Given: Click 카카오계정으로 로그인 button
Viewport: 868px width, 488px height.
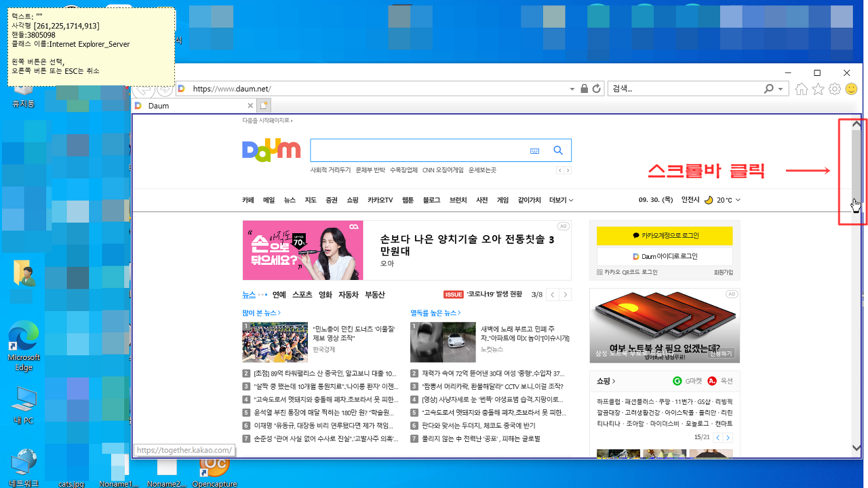Looking at the screenshot, I should [665, 235].
